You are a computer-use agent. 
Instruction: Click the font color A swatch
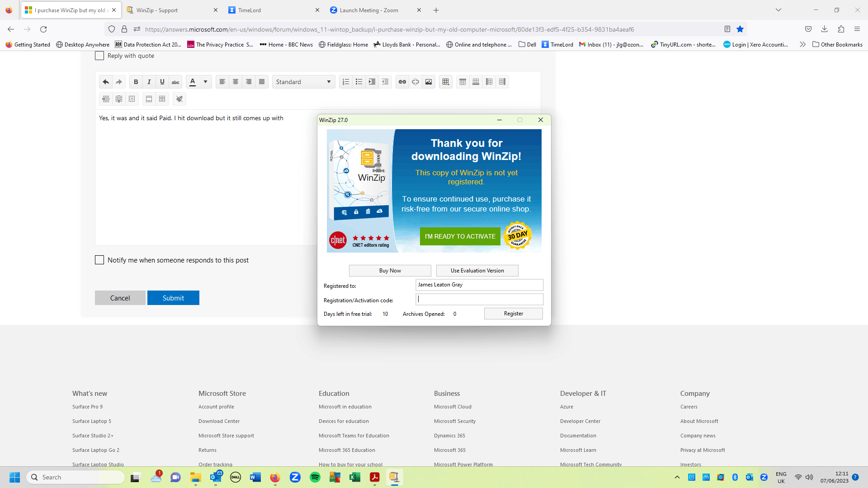193,82
